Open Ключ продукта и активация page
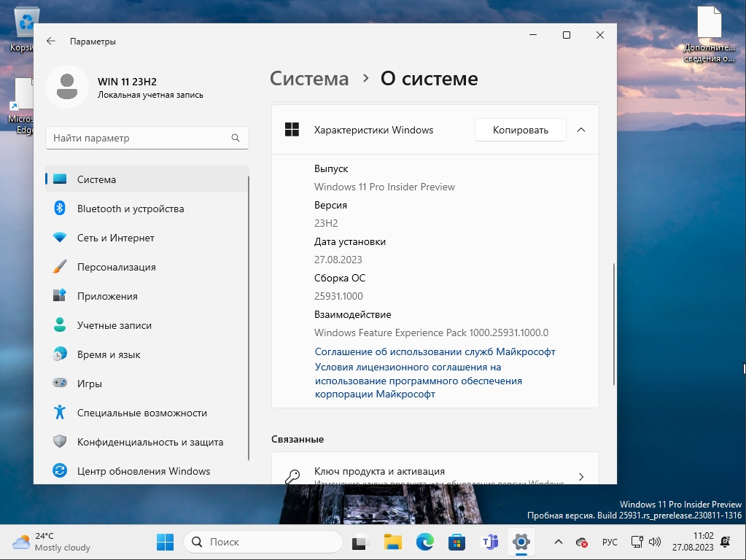746x560 pixels. point(435,469)
